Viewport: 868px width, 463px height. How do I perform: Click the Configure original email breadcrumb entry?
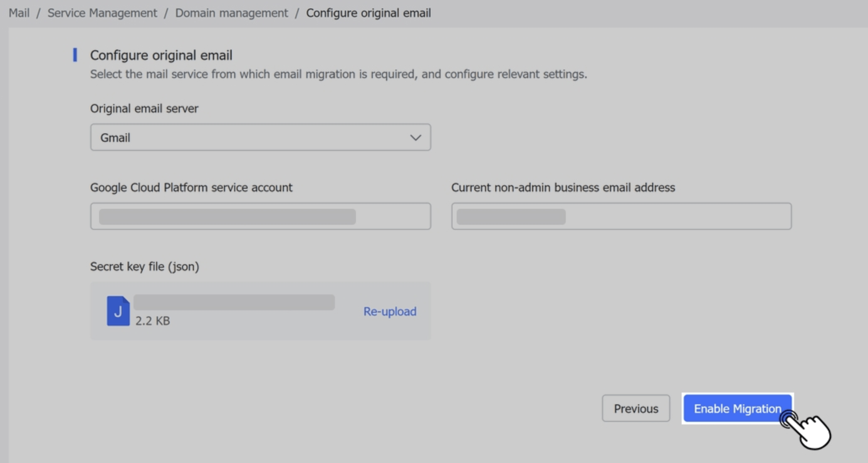click(x=368, y=13)
